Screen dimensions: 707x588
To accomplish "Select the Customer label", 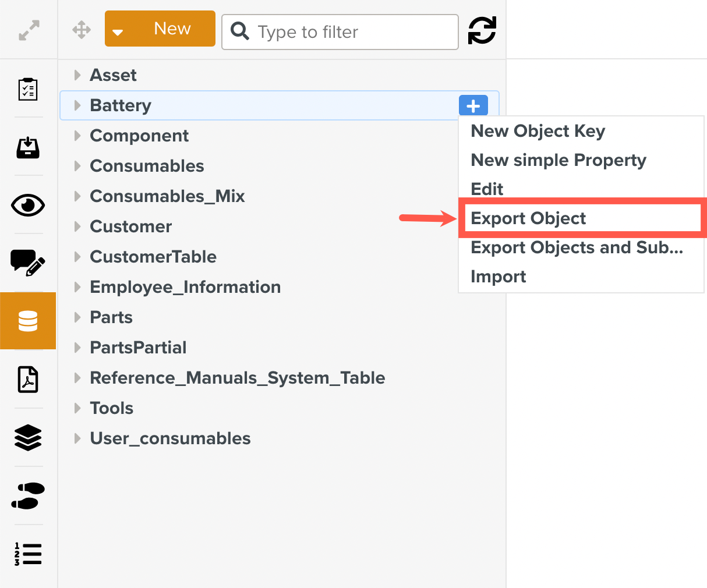I will click(130, 226).
